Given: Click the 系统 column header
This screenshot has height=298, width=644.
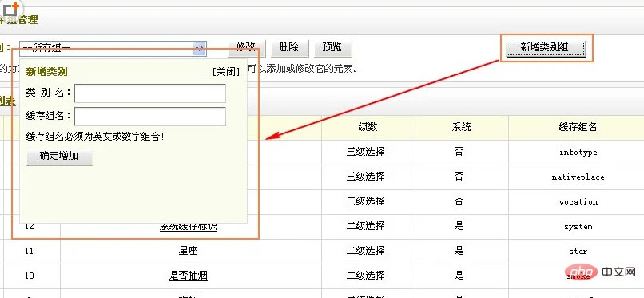Looking at the screenshot, I should [x=461, y=127].
